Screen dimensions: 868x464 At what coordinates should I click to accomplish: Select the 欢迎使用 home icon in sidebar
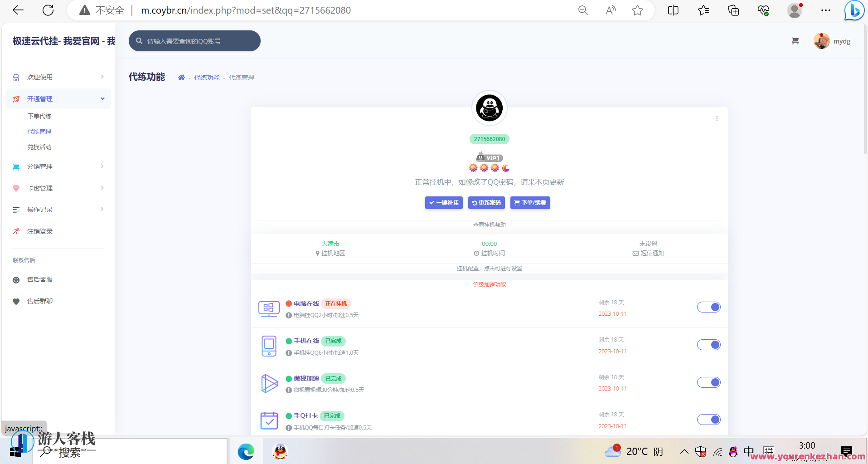pyautogui.click(x=16, y=77)
